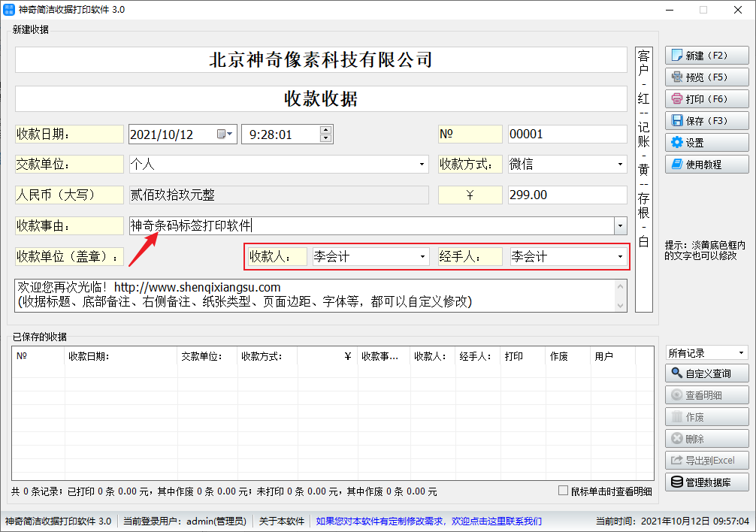Image resolution: width=756 pixels, height=532 pixels.
Task: Sort by the ￥ column header
Action: pos(328,356)
